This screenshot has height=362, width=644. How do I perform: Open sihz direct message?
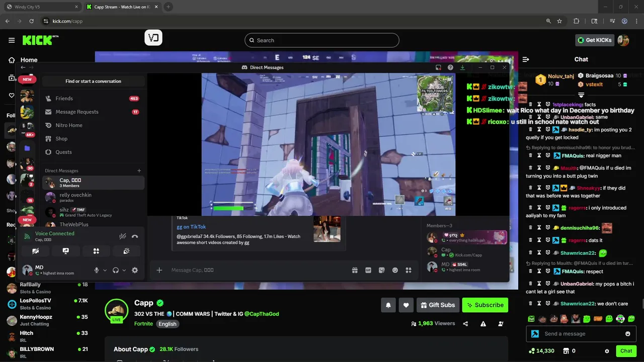pos(93,212)
